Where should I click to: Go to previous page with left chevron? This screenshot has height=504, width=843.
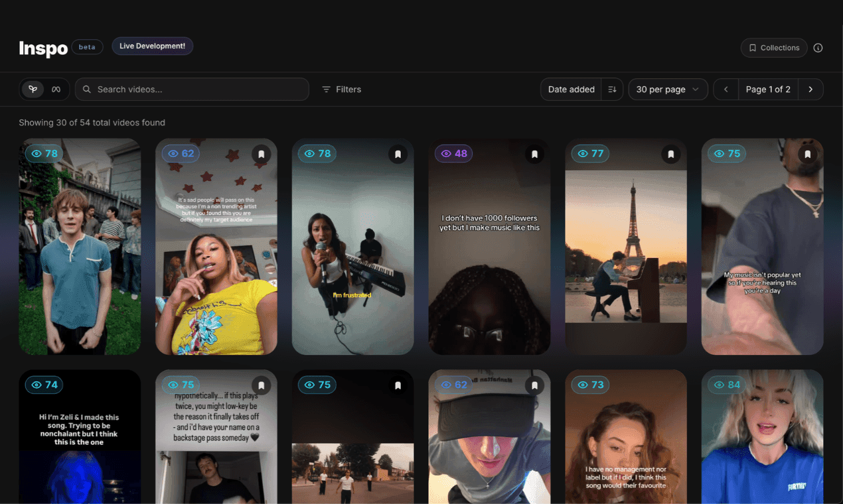point(726,89)
